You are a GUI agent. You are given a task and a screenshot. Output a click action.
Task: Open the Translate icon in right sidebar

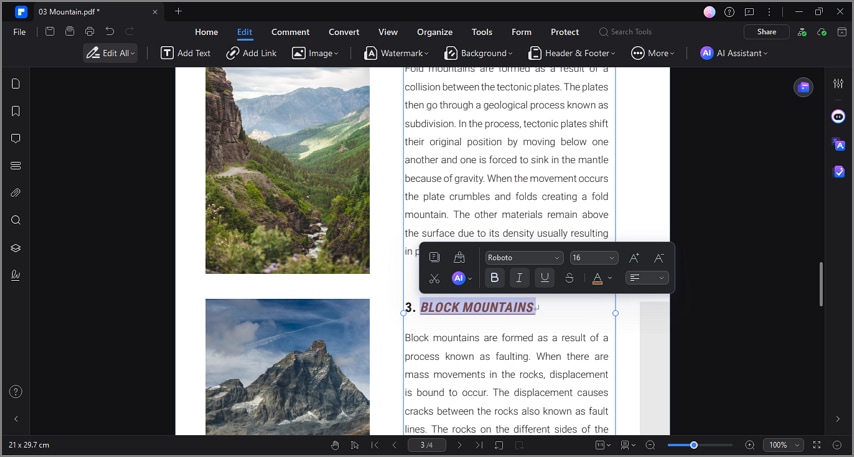click(838, 144)
